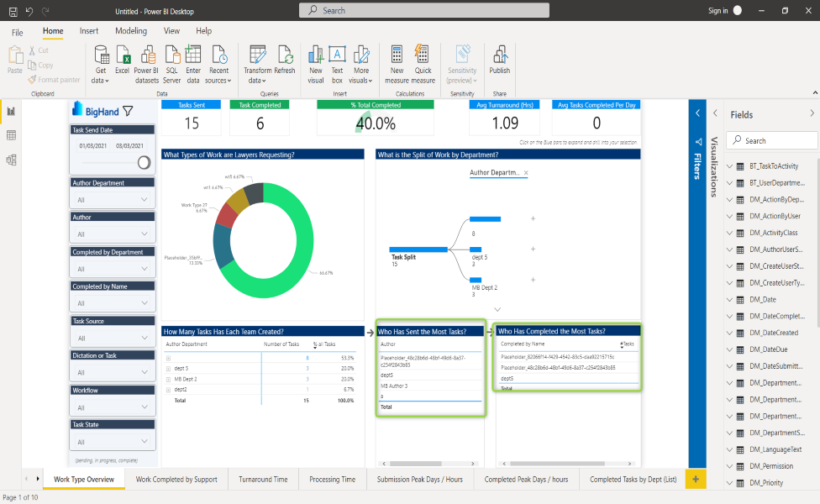
Task: Remove the Author Department level from decomposition tree
Action: tap(526, 172)
